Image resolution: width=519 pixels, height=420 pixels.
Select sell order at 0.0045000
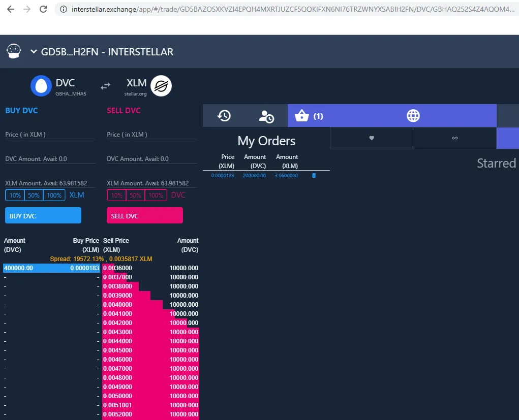(150, 350)
